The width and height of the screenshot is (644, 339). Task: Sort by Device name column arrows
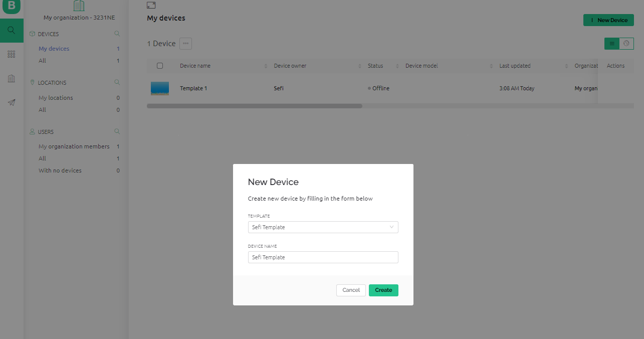click(266, 66)
